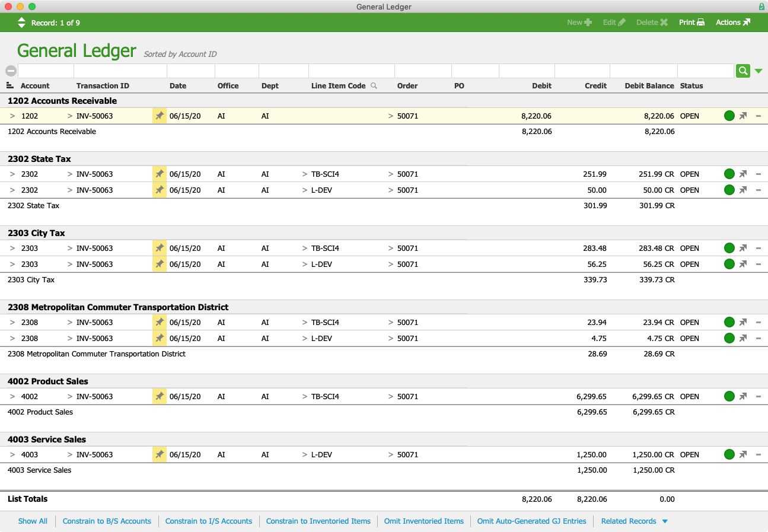Click go-to arrow on 4003 row
Viewport: 768px width, 532px height.
click(x=743, y=455)
